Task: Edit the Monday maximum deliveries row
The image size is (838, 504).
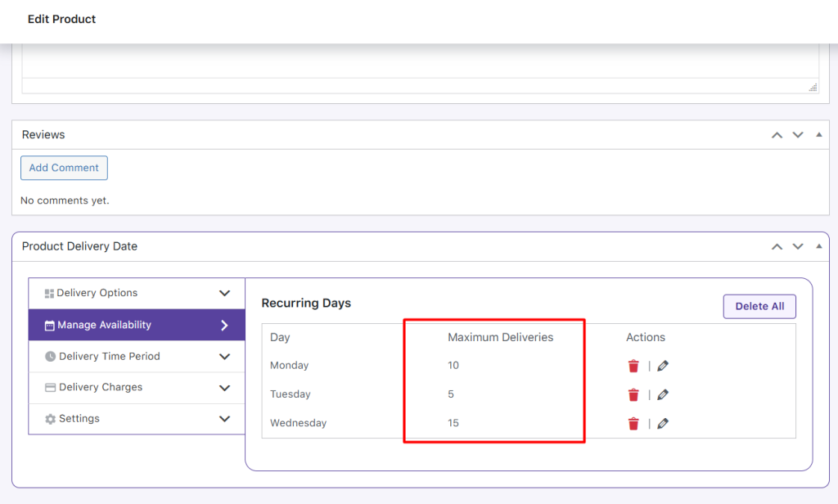Action: 663,366
